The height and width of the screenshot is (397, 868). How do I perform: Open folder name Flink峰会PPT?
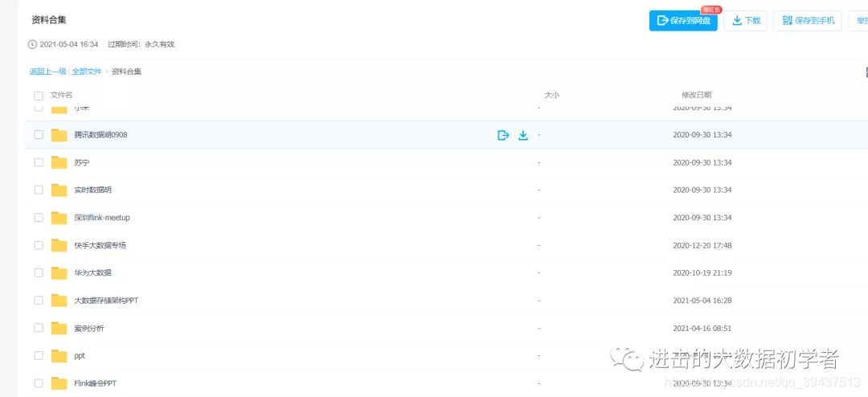[x=96, y=383]
